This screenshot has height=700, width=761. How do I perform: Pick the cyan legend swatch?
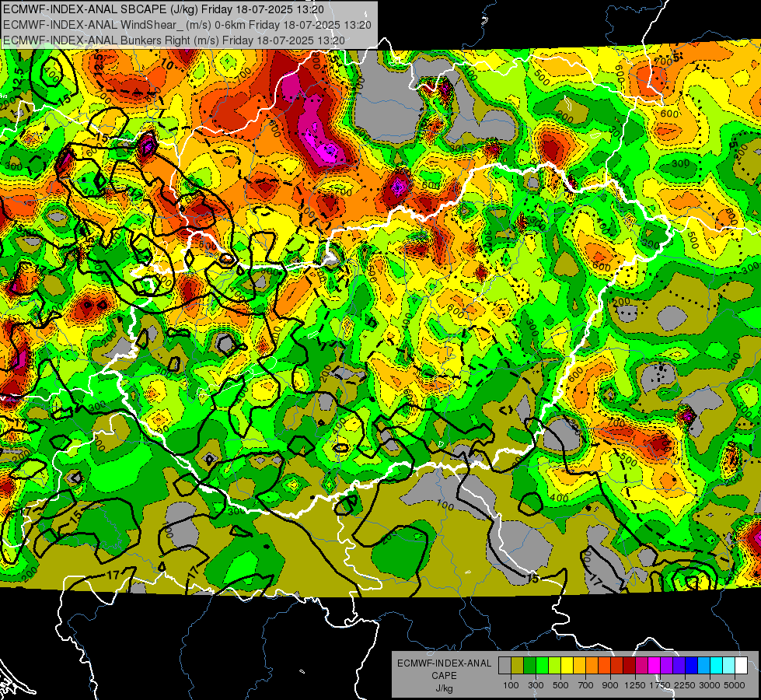717,666
